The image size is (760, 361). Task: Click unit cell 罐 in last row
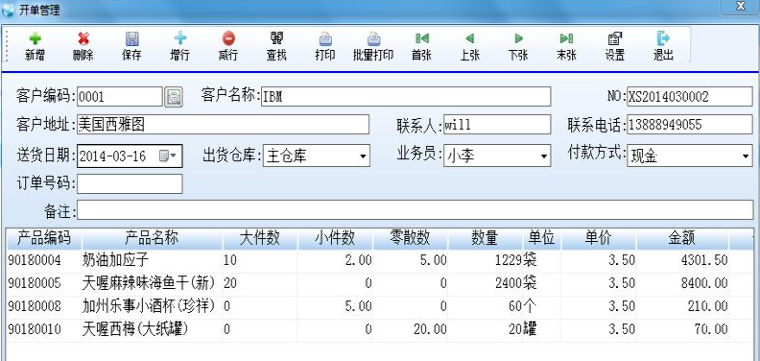(x=542, y=330)
